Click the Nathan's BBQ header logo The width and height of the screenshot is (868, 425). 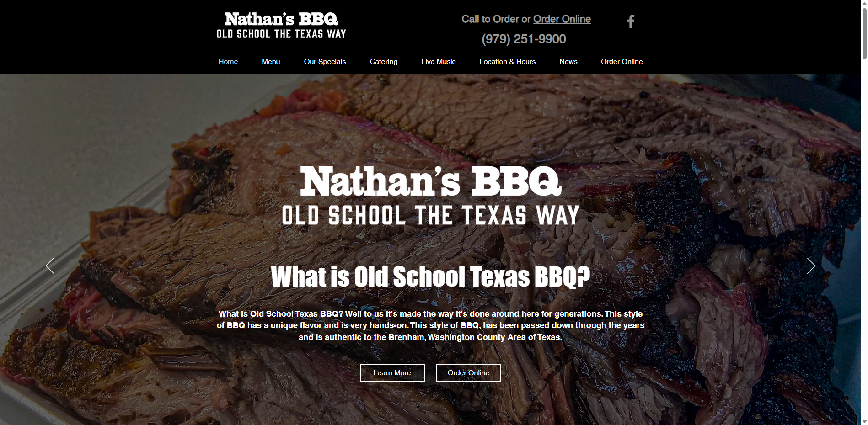point(281,26)
